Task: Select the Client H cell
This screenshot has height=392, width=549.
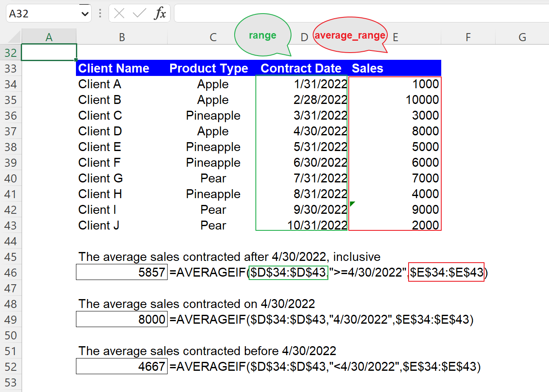Action: [x=122, y=194]
